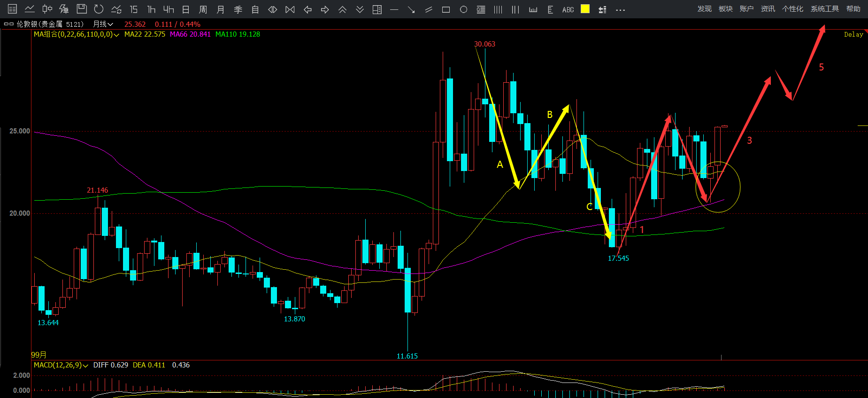Select the ABC text annotation tool
The height and width of the screenshot is (398, 868).
tap(568, 9)
